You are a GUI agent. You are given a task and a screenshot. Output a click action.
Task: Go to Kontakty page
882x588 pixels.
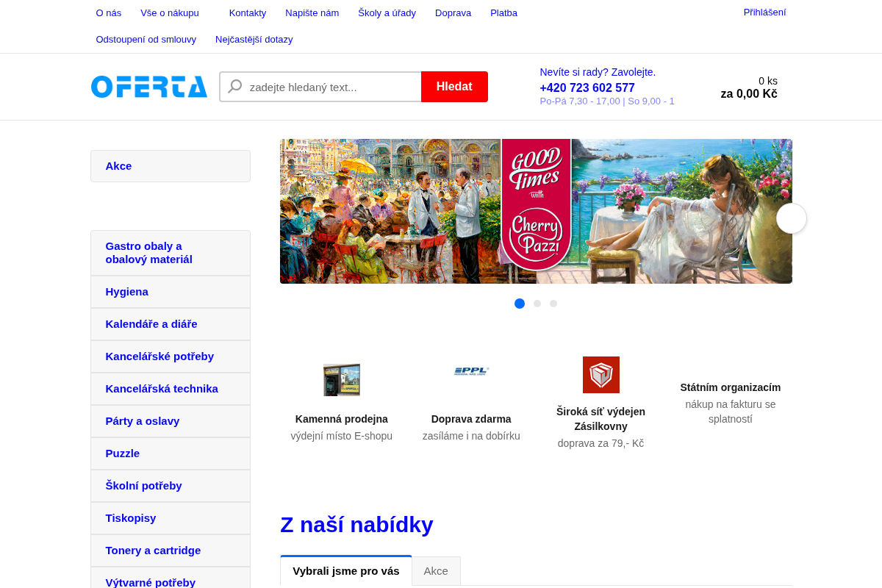248,12
